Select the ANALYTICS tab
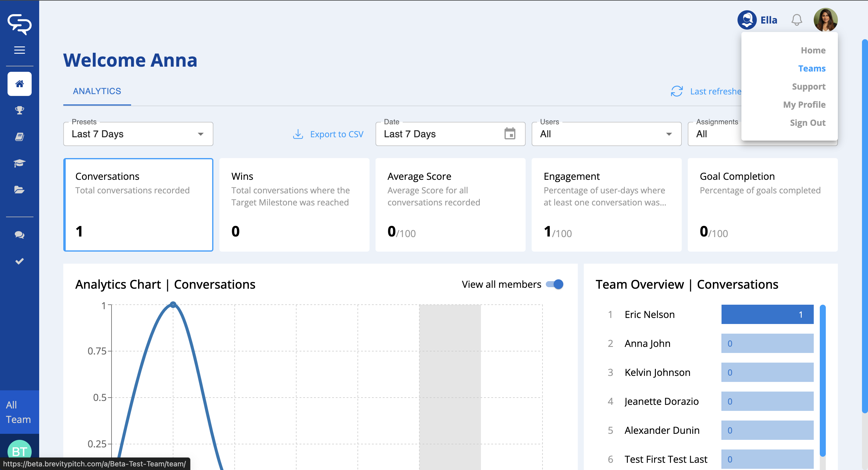Image resolution: width=868 pixels, height=470 pixels. tap(97, 91)
